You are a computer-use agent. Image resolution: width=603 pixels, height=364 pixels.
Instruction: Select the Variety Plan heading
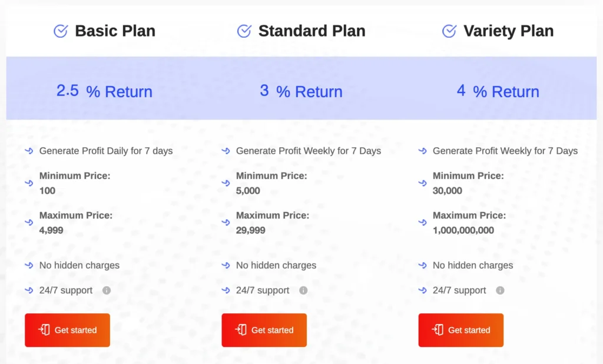pos(508,31)
